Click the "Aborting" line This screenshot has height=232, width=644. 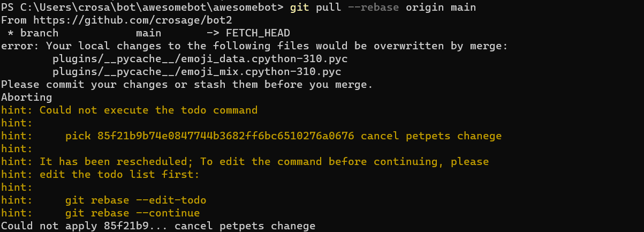[x=26, y=98]
